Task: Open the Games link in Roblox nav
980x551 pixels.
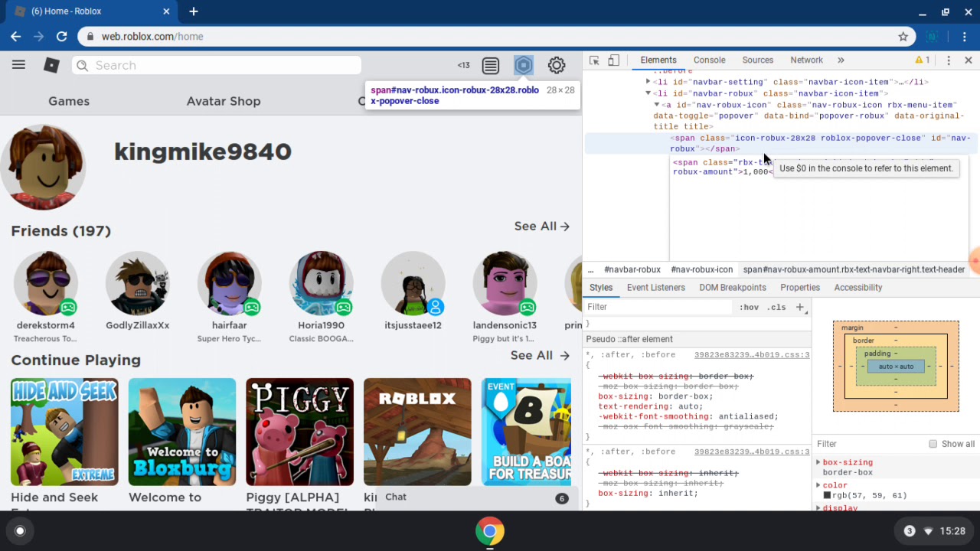Action: 69,101
